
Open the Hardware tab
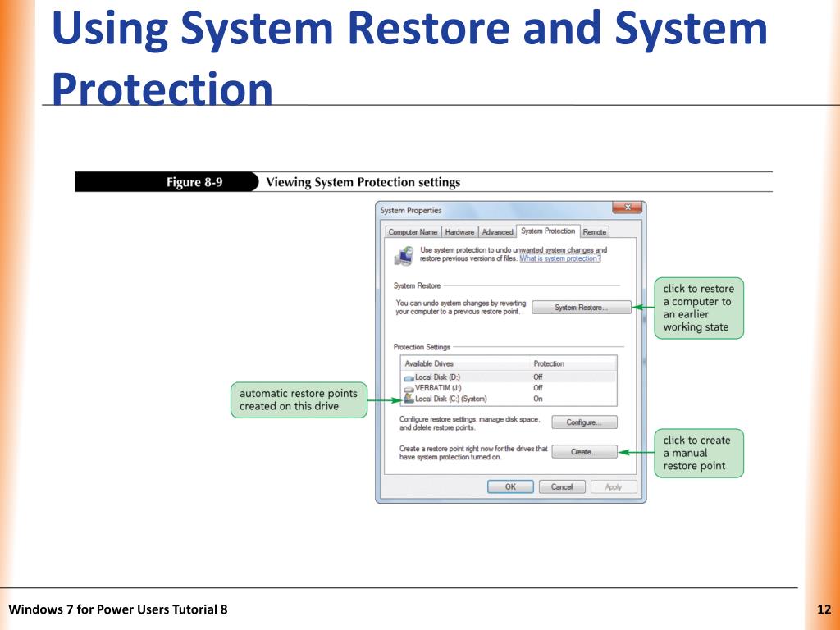459,232
